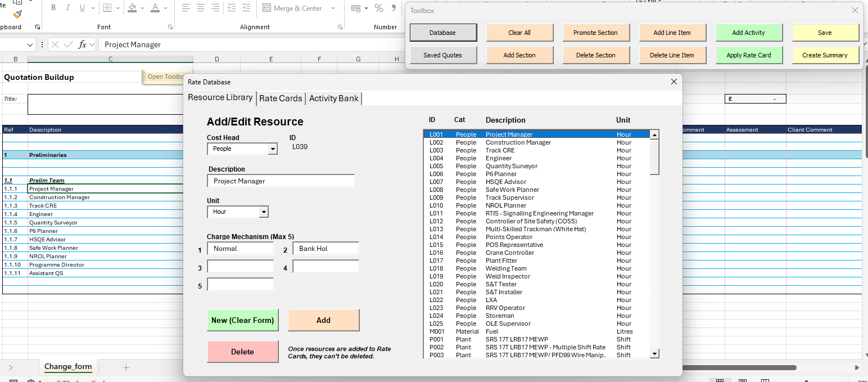Switch to the Activity Bank tab
868x382 pixels.
(334, 98)
